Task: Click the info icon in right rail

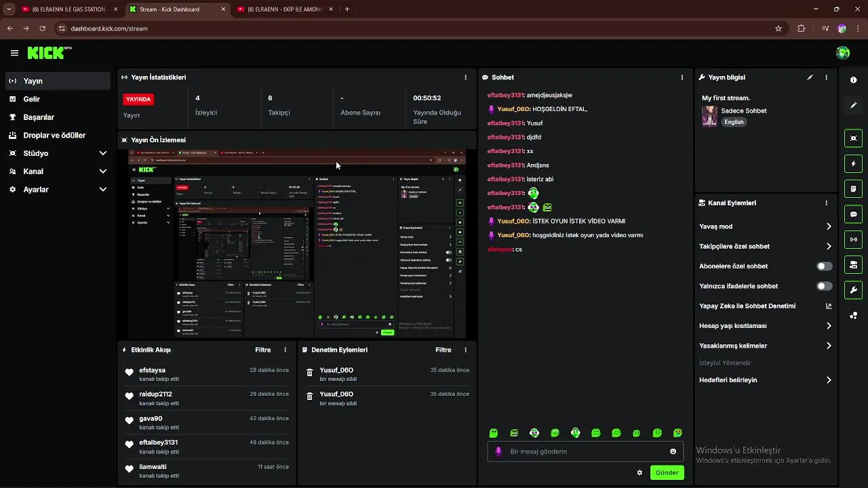Action: (x=854, y=80)
